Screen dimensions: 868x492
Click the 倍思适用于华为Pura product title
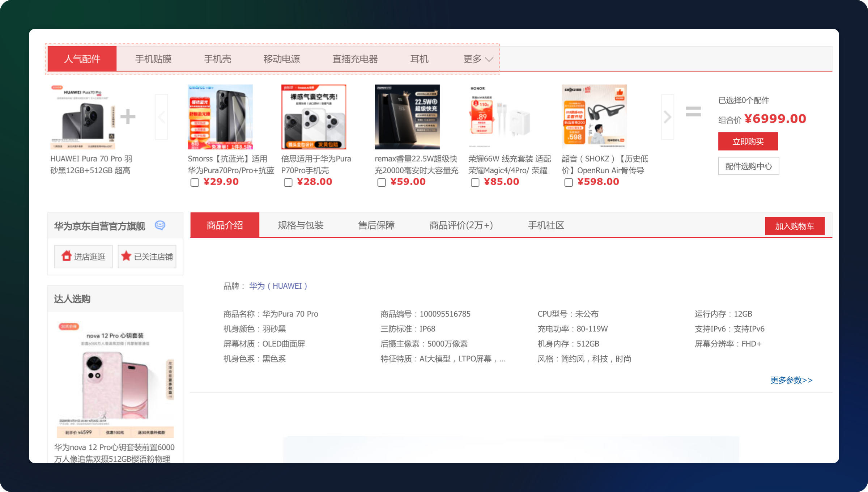(316, 165)
